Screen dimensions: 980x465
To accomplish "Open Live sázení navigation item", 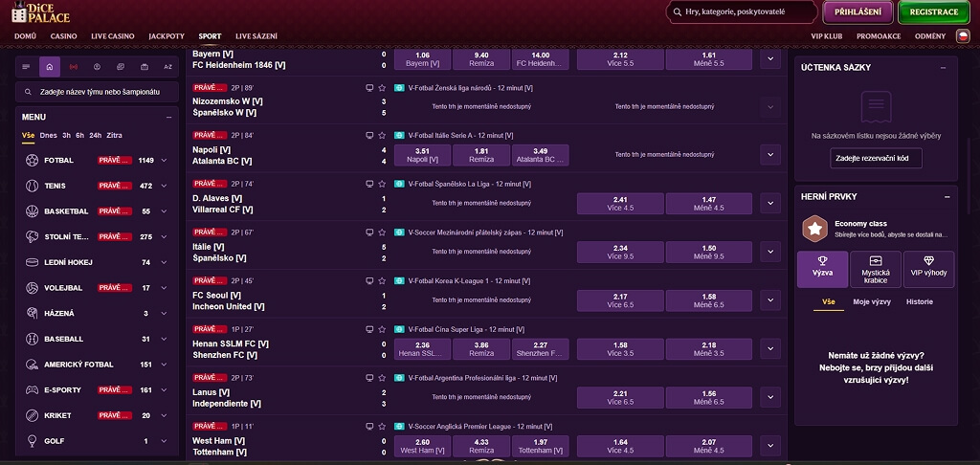I will pos(256,36).
